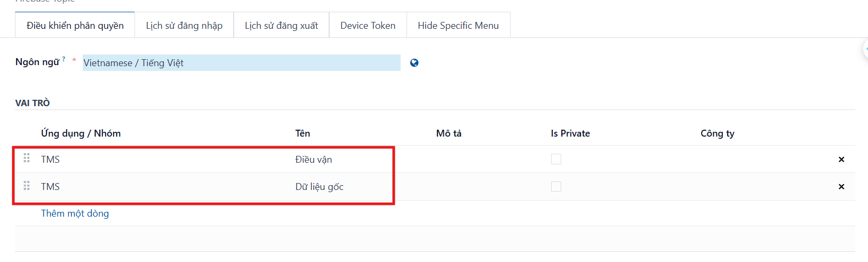The image size is (868, 262).
Task: Switch to the Device Token tab
Action: [x=368, y=25]
